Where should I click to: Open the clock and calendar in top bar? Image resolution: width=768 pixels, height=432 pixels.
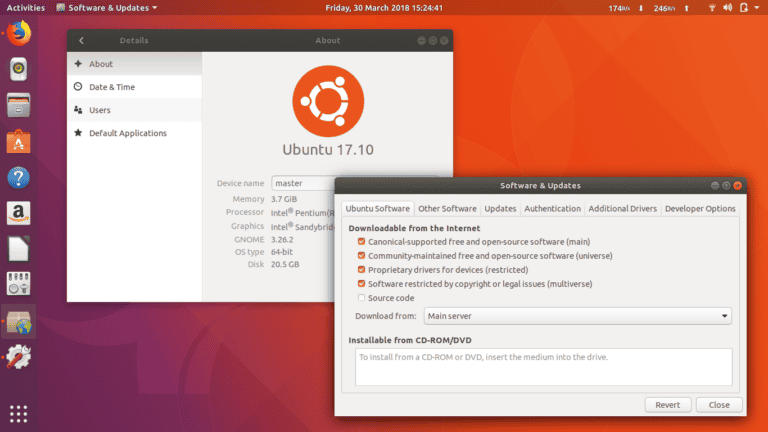click(384, 8)
